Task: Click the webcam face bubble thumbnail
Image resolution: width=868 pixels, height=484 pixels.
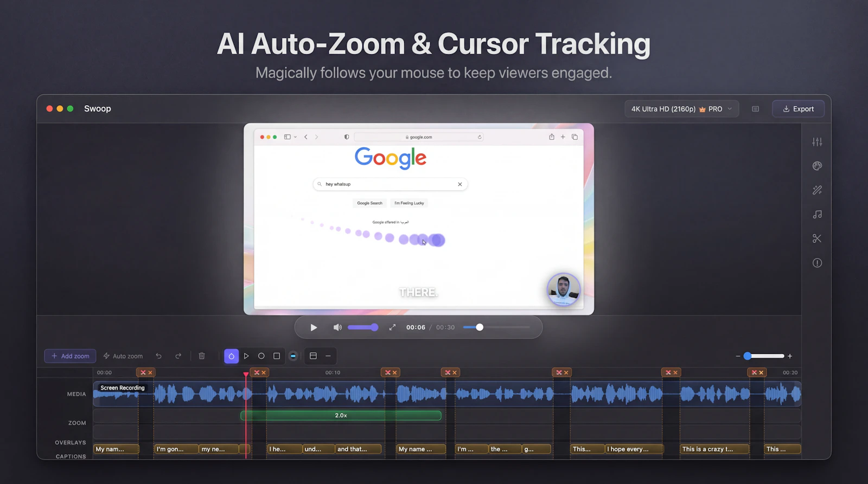Action: click(x=563, y=289)
